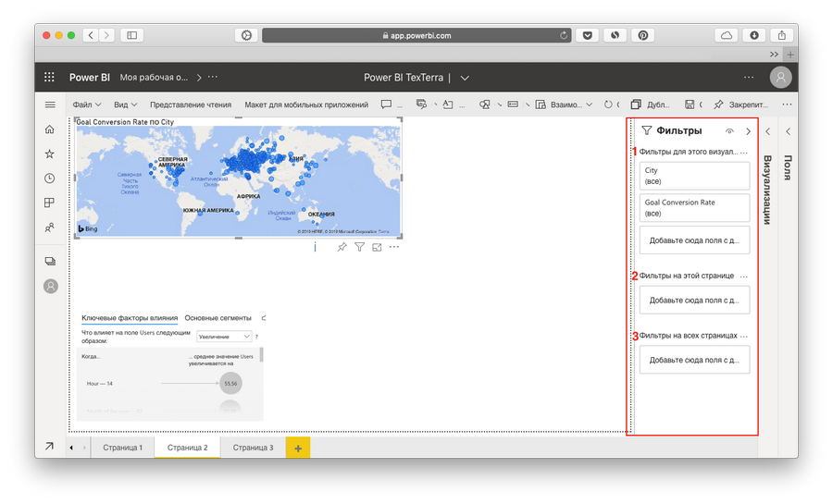Open the Файл dropdown menu
This screenshot has height=504, width=833.
[86, 104]
